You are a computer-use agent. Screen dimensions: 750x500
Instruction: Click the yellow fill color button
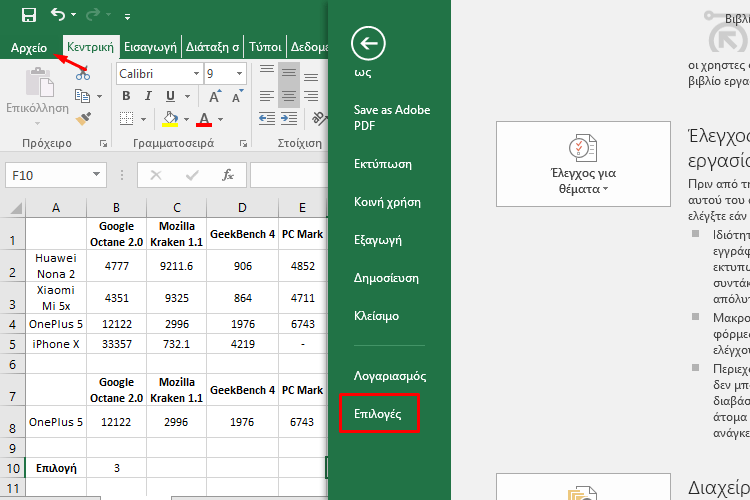(x=170, y=119)
